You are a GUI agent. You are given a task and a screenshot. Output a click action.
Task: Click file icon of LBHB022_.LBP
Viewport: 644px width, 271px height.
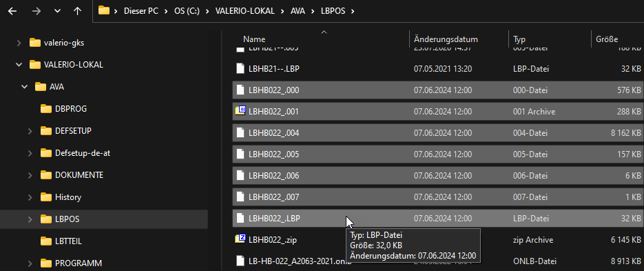click(240, 219)
